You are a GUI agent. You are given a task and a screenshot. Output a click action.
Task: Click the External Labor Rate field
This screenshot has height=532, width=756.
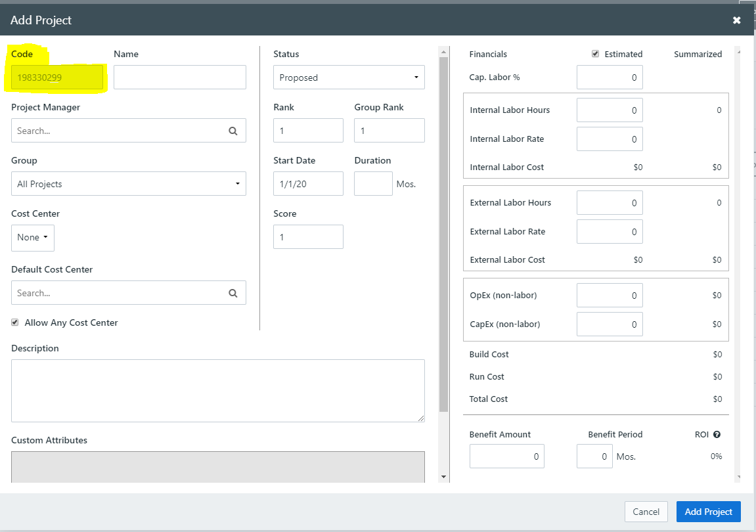610,231
